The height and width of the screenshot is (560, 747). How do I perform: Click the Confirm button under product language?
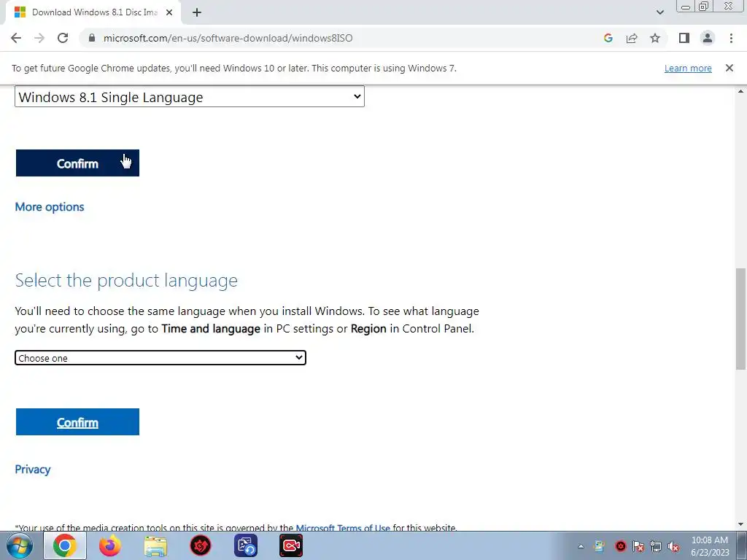pyautogui.click(x=77, y=422)
